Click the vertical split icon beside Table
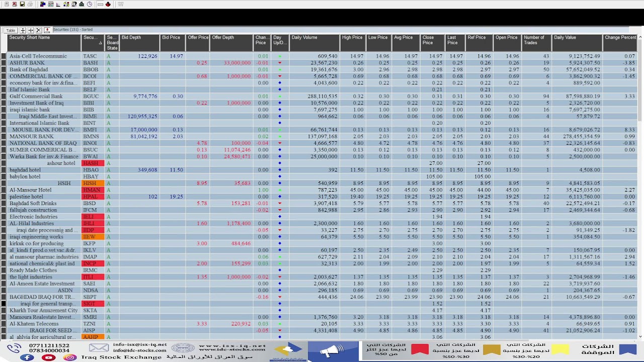The height and width of the screenshot is (362, 644). pos(31,30)
